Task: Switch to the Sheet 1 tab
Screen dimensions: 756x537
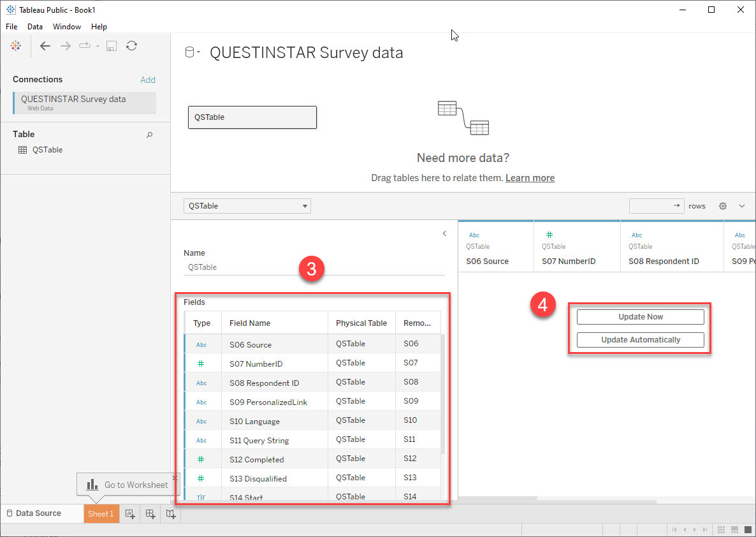Action: click(x=101, y=514)
